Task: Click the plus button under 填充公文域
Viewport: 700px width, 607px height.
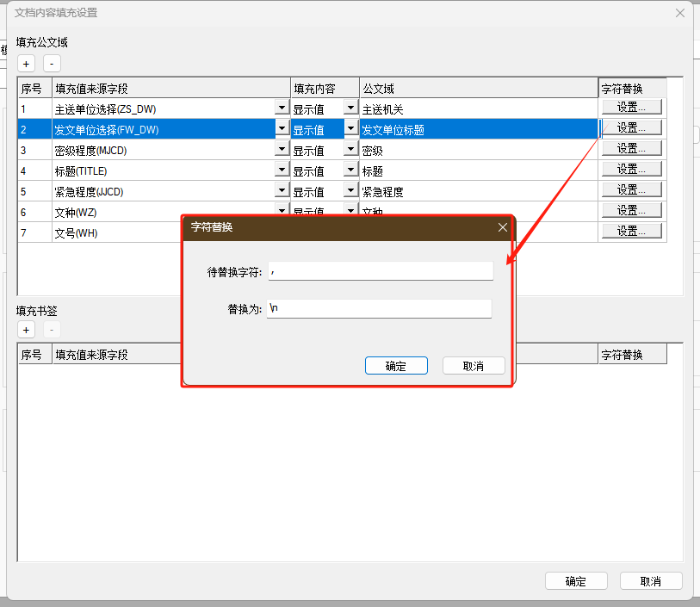Action: (26, 64)
